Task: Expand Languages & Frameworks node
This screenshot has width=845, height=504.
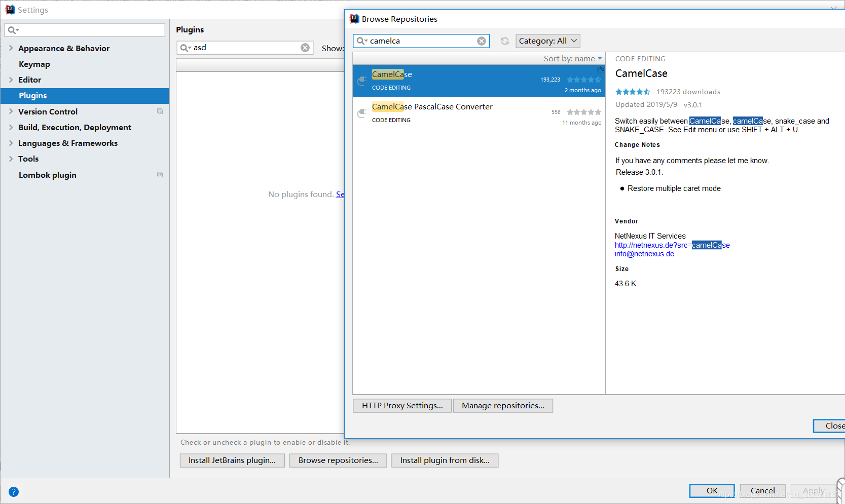Action: point(11,143)
